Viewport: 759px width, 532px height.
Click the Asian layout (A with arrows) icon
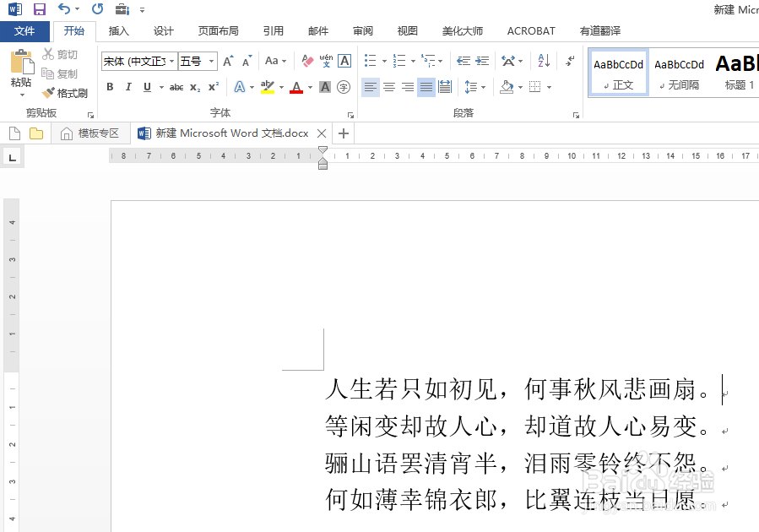click(508, 61)
